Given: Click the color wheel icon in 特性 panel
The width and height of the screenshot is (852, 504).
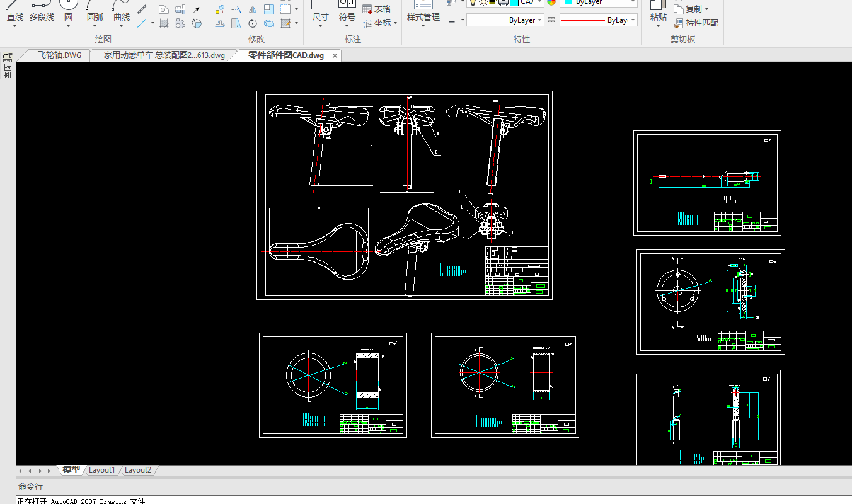Looking at the screenshot, I should tap(551, 3).
